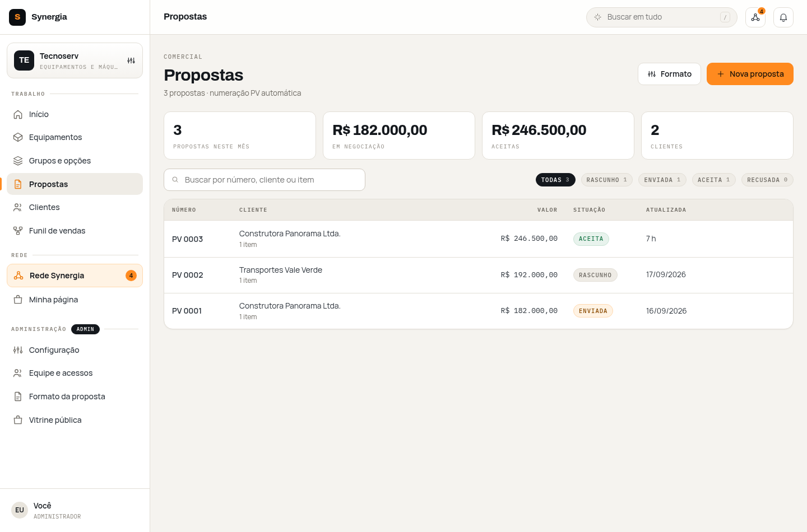This screenshot has height=532, width=807.
Task: Open Vitrine pública
Action: click(x=75, y=420)
